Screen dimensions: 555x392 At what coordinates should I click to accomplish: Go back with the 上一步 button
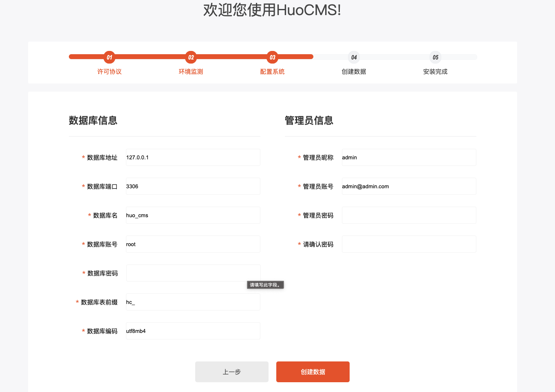point(232,372)
